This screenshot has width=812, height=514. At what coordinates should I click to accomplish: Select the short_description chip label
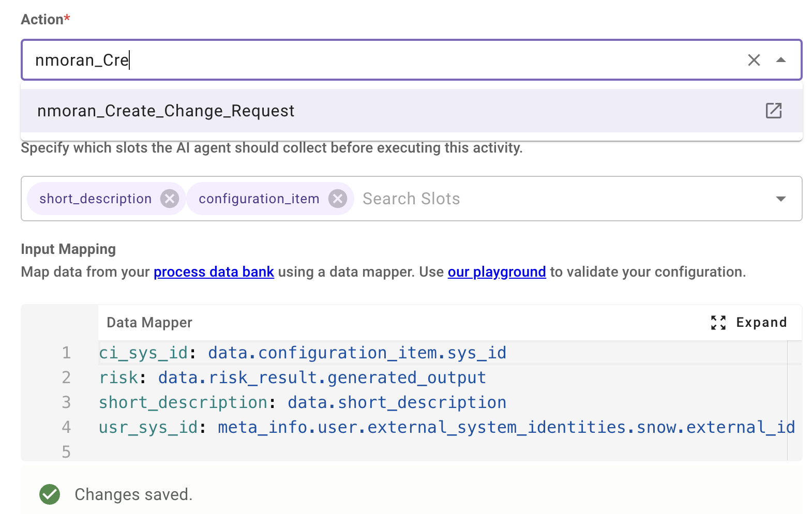pos(96,199)
